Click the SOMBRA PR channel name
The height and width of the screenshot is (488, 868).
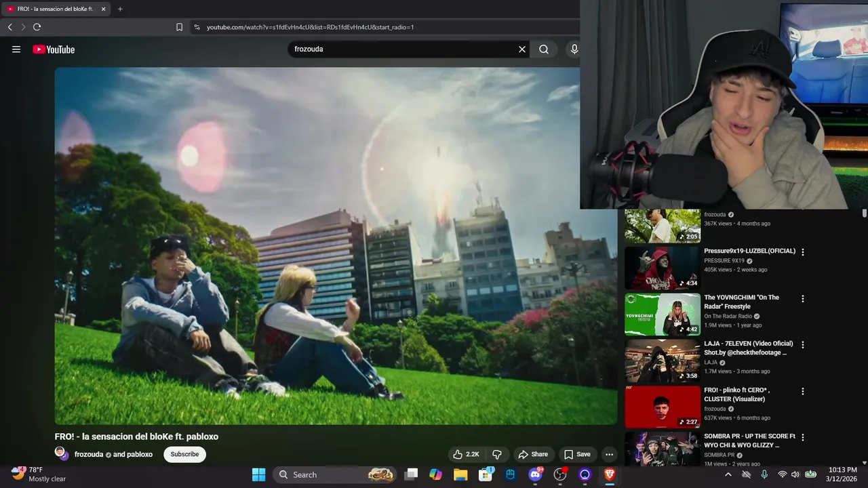click(x=719, y=455)
